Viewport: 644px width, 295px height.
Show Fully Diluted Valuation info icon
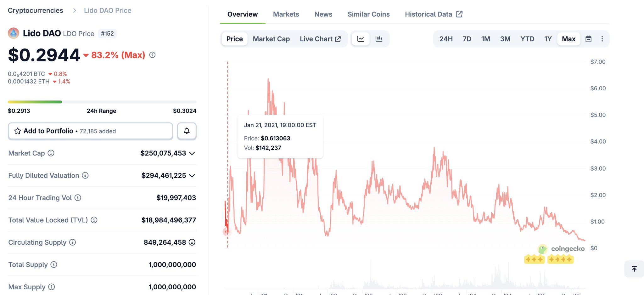coord(85,176)
